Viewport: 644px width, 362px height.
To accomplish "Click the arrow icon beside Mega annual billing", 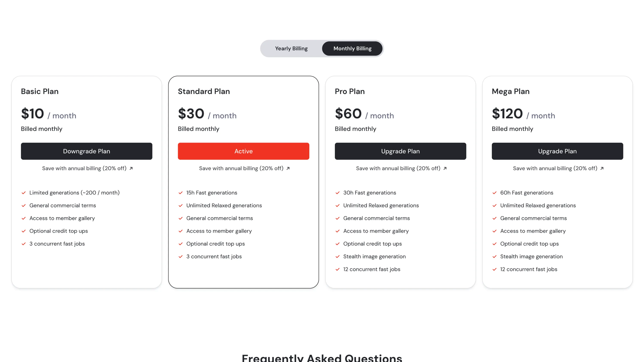I will click(602, 169).
